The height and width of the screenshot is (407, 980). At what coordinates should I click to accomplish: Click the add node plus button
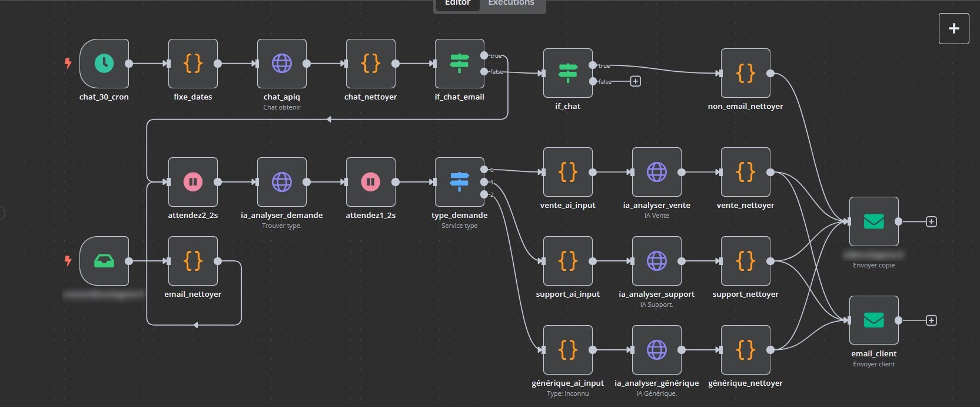pos(954,28)
